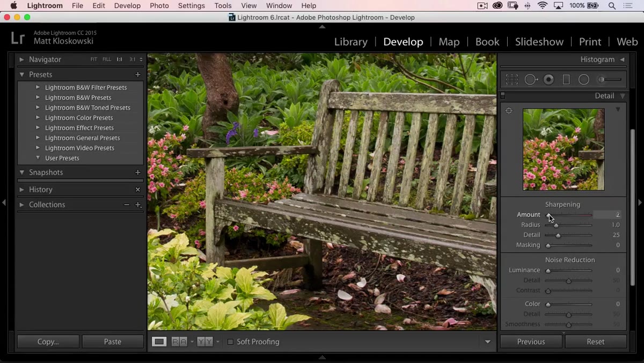Open Notification Center list icon

(x=628, y=6)
